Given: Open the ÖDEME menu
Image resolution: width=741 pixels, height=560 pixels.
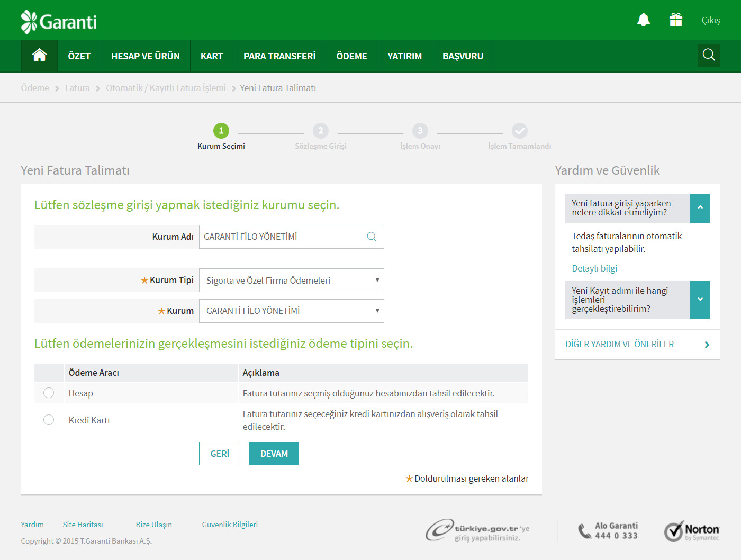Looking at the screenshot, I should (351, 56).
